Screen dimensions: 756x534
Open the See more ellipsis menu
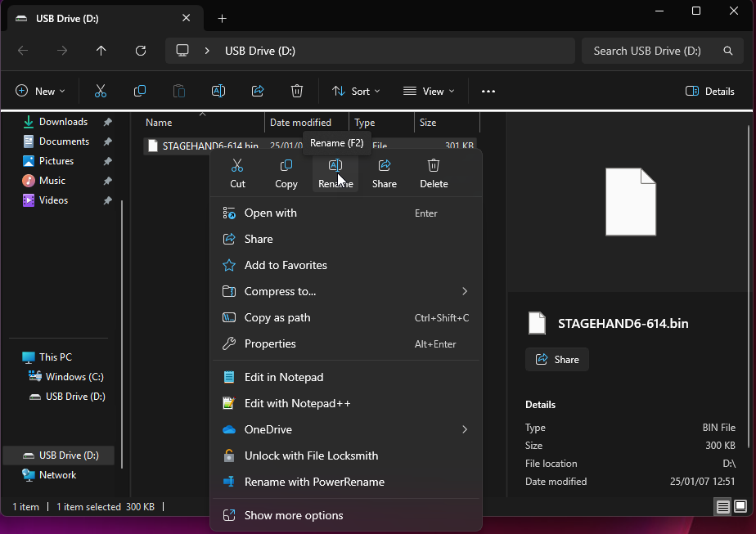click(x=488, y=92)
